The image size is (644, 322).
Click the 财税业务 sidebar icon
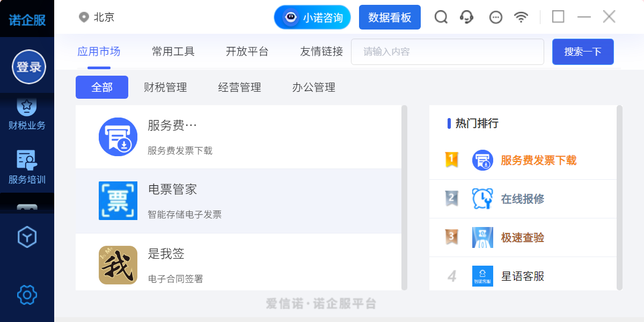coord(27,108)
